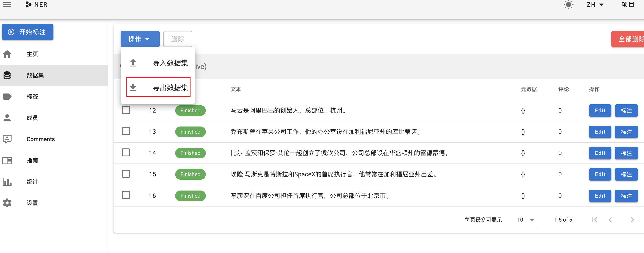This screenshot has width=644, height=253.
Task: Expand the ZH language dropdown
Action: pyautogui.click(x=595, y=5)
